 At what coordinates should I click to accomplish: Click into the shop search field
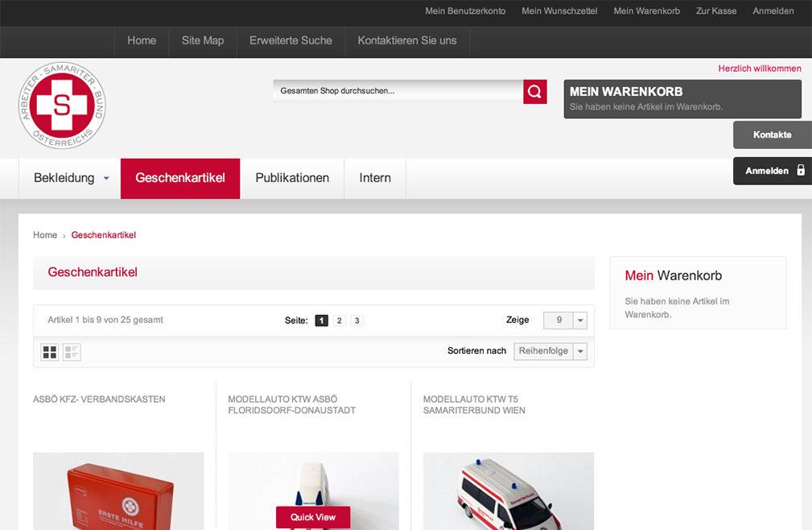point(398,91)
